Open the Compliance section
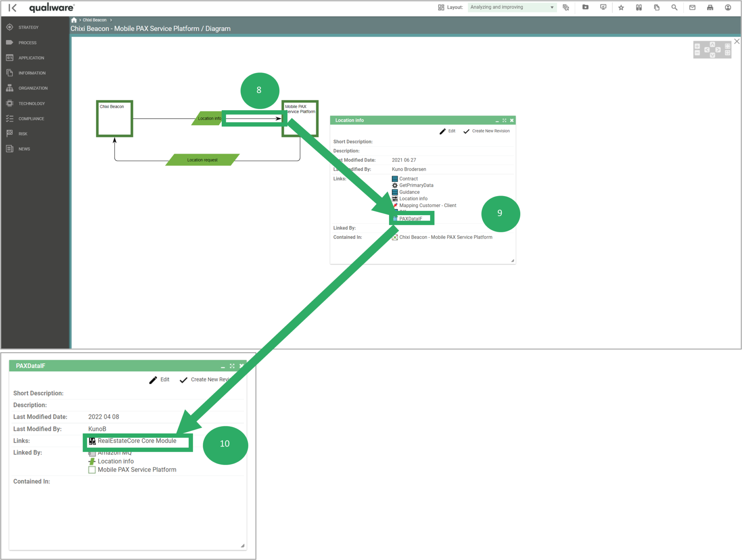This screenshot has height=560, width=742. click(31, 118)
